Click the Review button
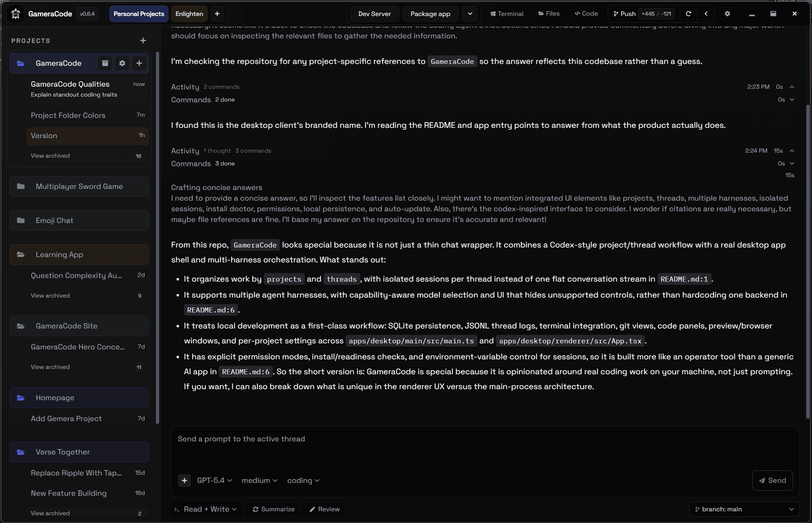The image size is (812, 523). pyautogui.click(x=325, y=509)
